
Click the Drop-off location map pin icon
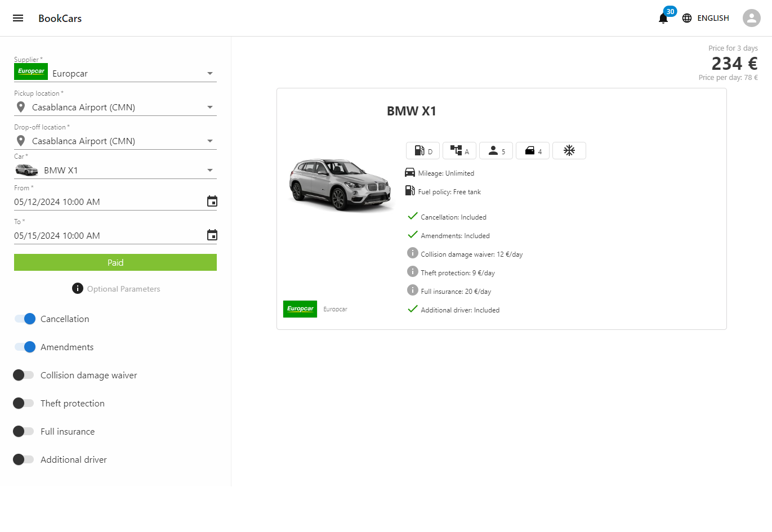click(21, 141)
